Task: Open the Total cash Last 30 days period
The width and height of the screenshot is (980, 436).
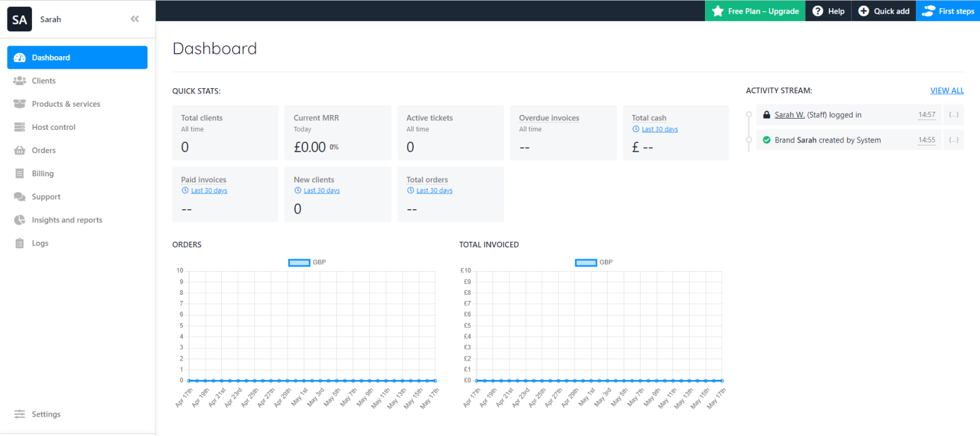Action: (x=659, y=129)
